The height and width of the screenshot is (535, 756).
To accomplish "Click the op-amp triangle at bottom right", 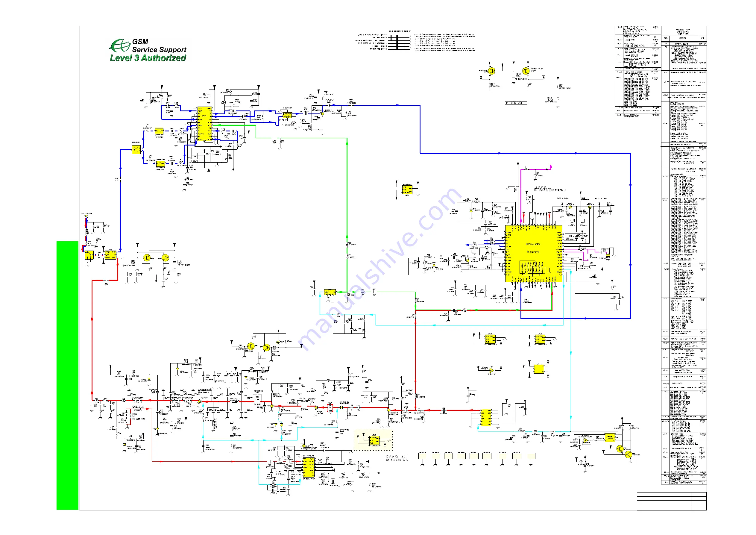I will (x=585, y=440).
